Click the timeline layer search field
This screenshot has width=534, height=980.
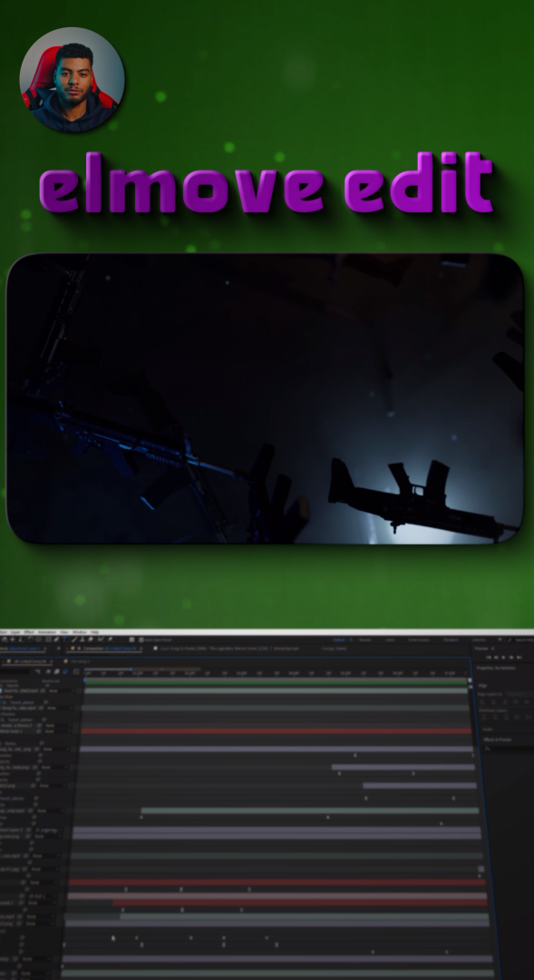[x=15, y=671]
